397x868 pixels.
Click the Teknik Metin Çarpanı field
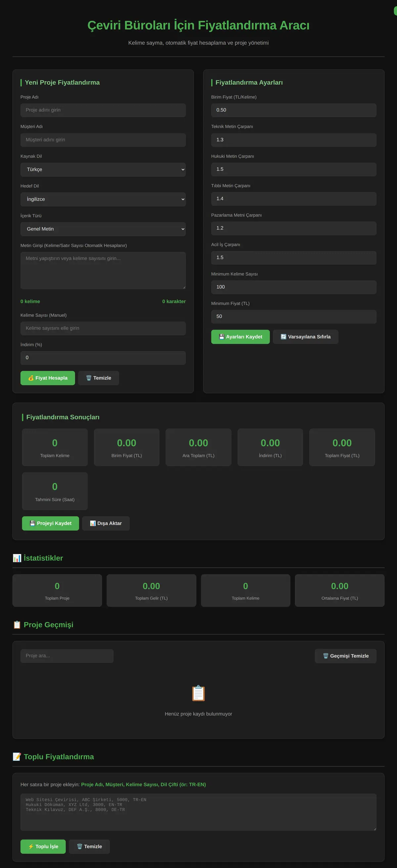pos(294,140)
